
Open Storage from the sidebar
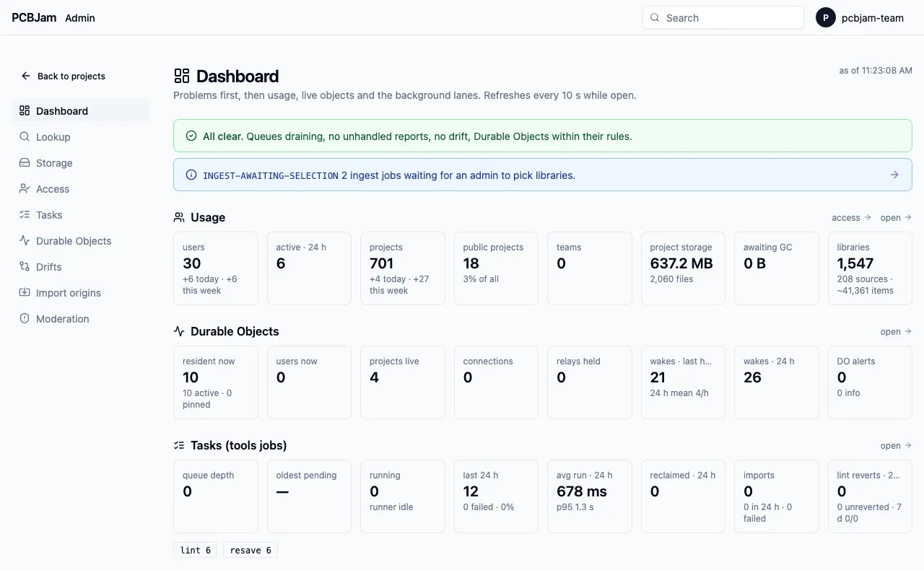82,162
